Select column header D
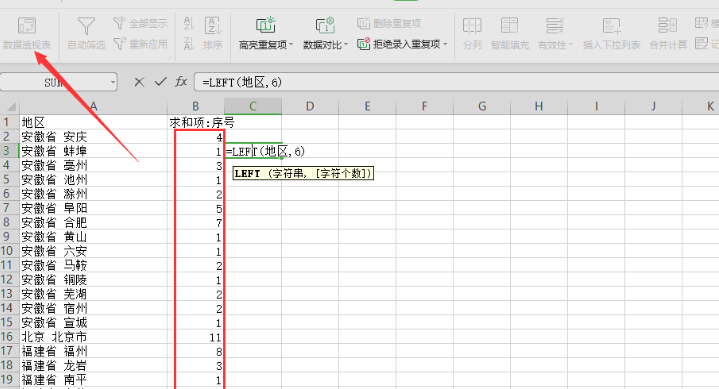 point(310,106)
